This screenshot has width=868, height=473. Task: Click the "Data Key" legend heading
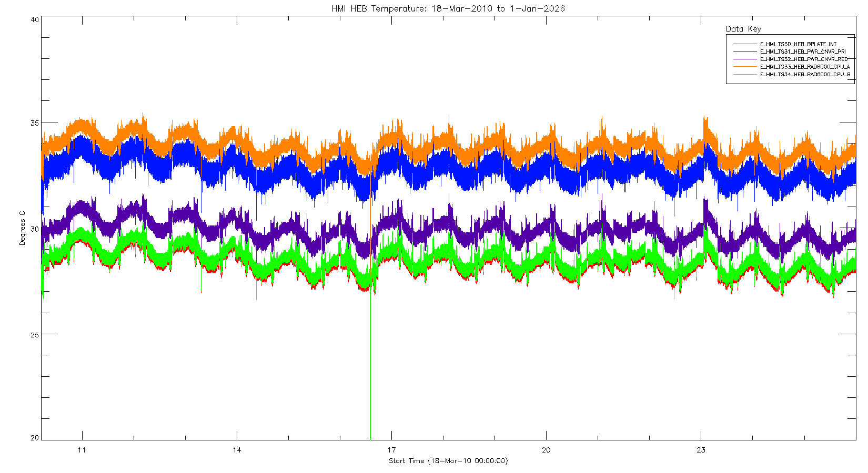pos(743,29)
